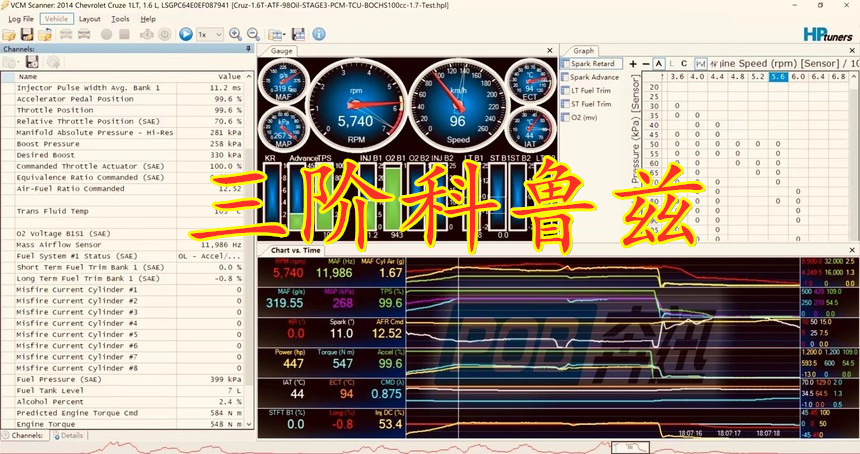Viewport: 860px width, 454px height.
Task: Click the minus button in Graph toolbar
Action: pyautogui.click(x=646, y=64)
